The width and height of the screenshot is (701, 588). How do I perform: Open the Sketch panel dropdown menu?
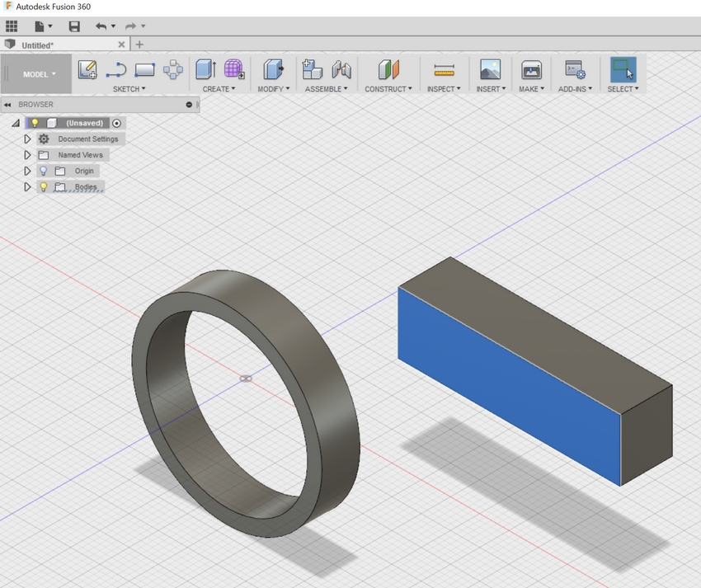pos(129,89)
